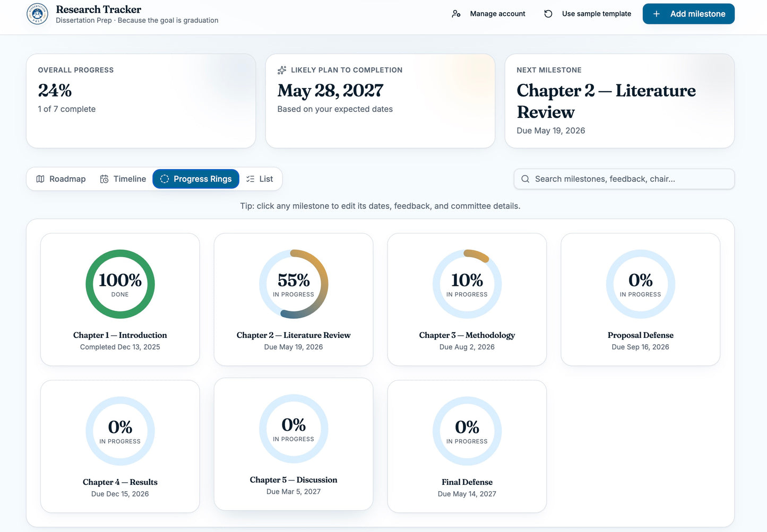The height and width of the screenshot is (532, 767).
Task: Click the Roadmap map icon
Action: coord(40,179)
